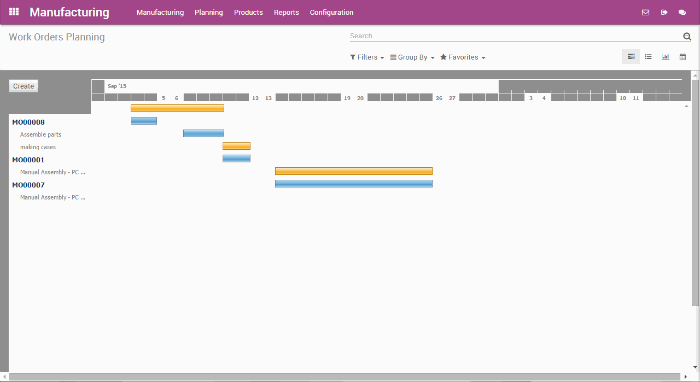Click day 19 in the timeline header
The width and height of the screenshot is (700, 382).
point(347,98)
